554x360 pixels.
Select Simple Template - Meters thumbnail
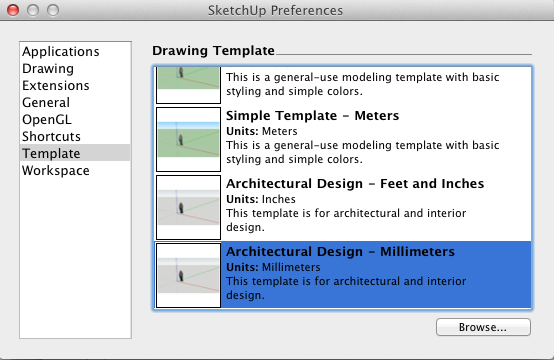coord(188,140)
